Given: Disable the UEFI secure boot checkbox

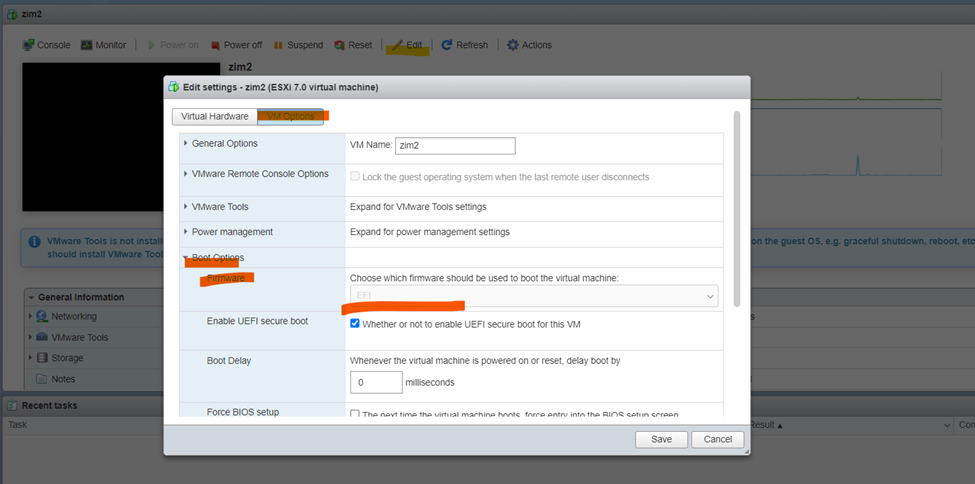Looking at the screenshot, I should [x=355, y=323].
